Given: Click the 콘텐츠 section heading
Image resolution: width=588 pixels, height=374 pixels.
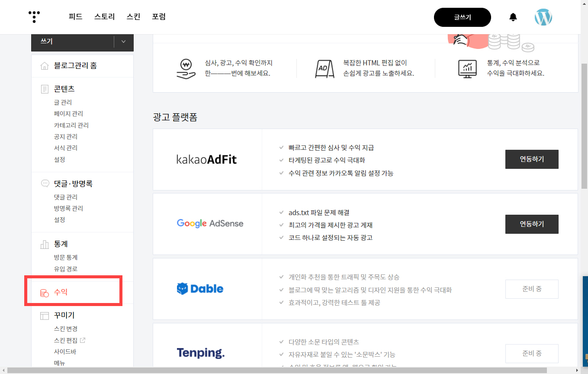Looking at the screenshot, I should tap(64, 89).
